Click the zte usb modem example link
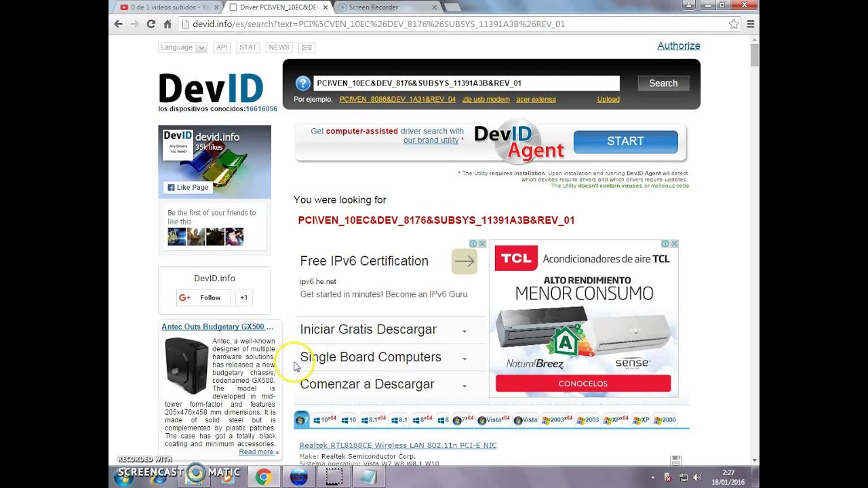 [x=486, y=99]
